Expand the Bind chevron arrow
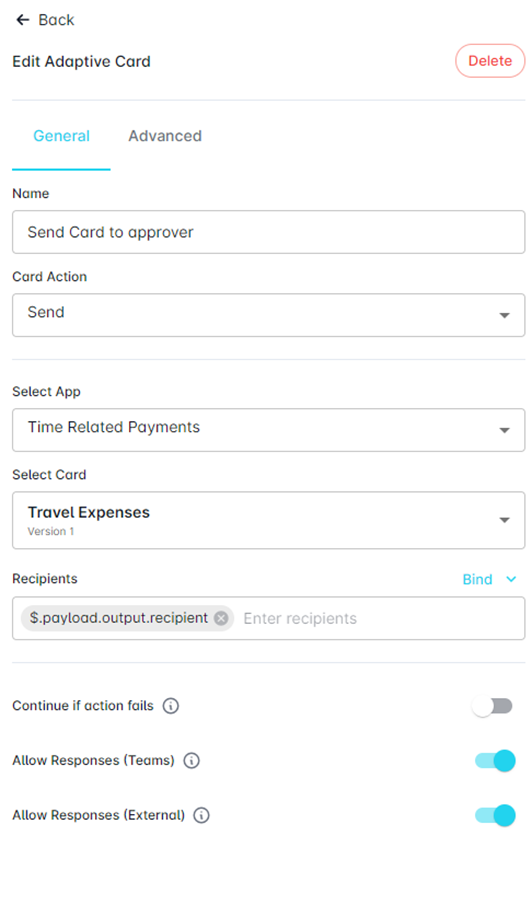This screenshot has width=532, height=905. point(511,579)
